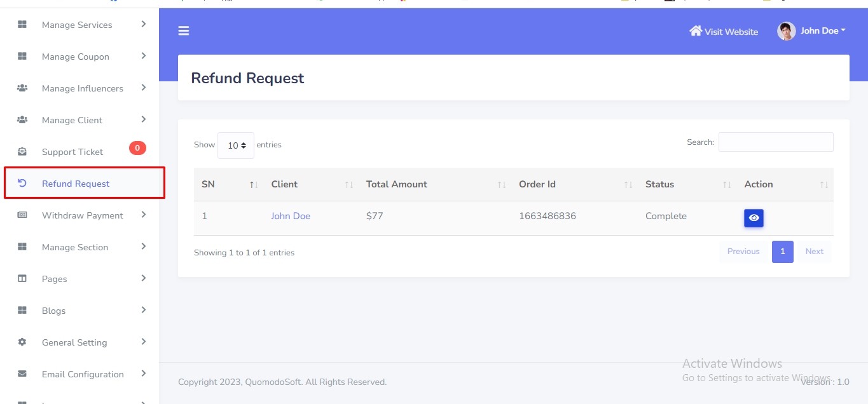Click the Manage Influencers people icon

tap(22, 88)
